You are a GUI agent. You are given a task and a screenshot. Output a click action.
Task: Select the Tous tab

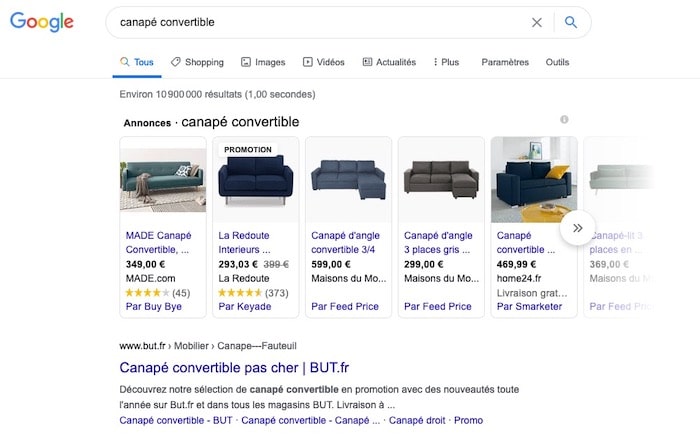pos(136,62)
